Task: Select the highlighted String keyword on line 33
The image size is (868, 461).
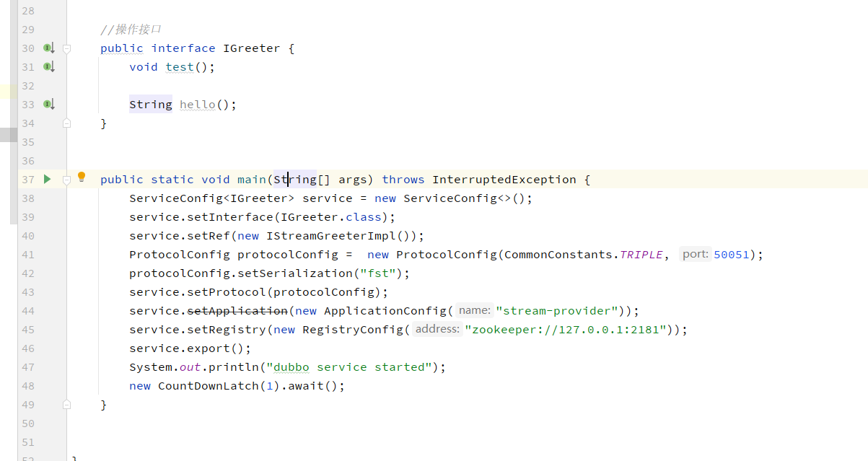Action: [150, 104]
